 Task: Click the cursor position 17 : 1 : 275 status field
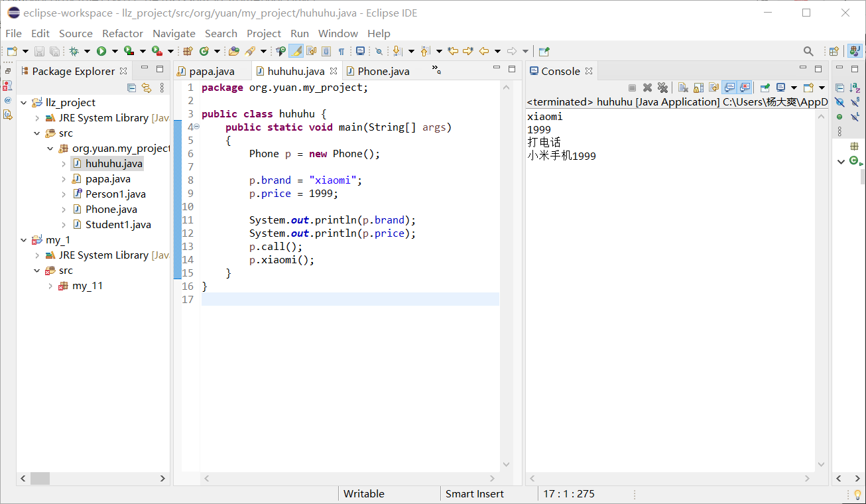[569, 493]
